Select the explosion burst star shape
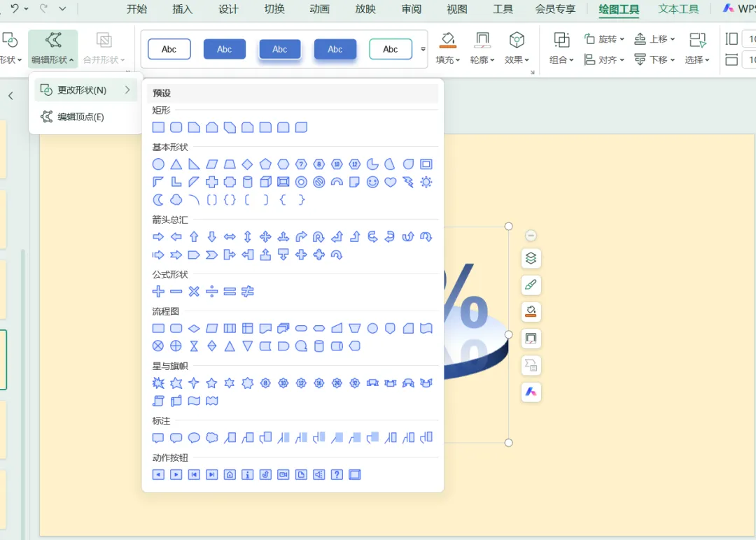The height and width of the screenshot is (540, 756). (158, 383)
